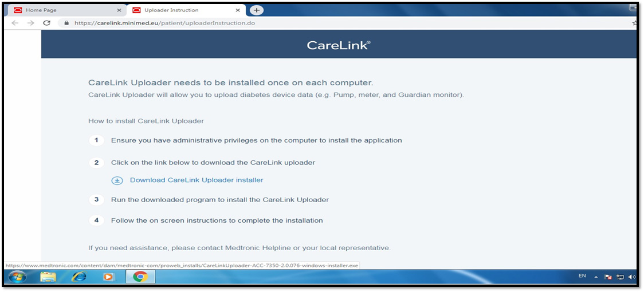The image size is (644, 292).
Task: Click the browser back arrow
Action: point(15,23)
